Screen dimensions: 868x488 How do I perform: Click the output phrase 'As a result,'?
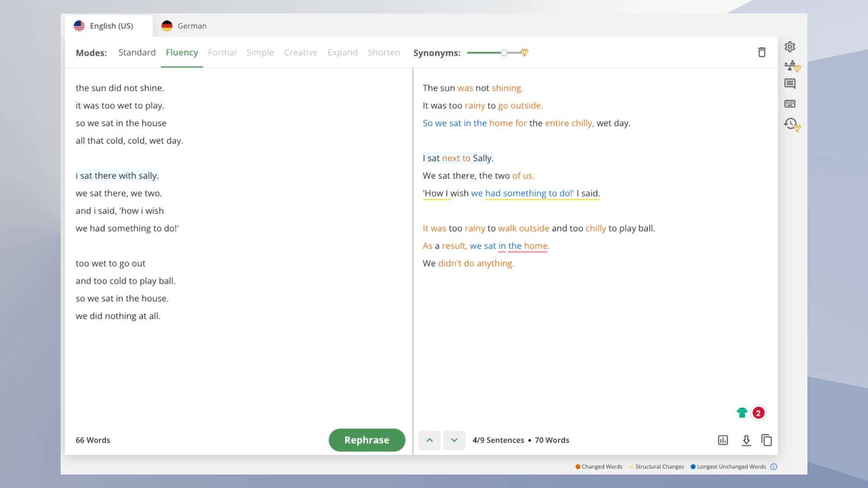tap(445, 246)
